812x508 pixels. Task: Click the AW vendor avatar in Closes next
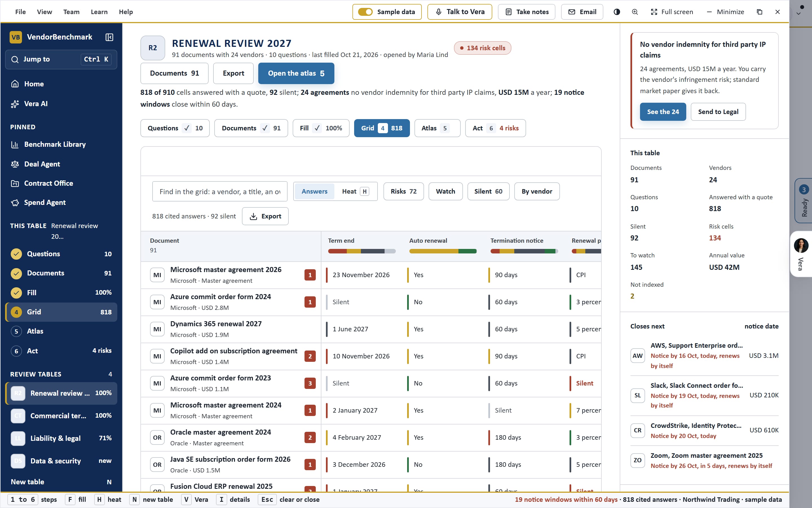(637, 356)
